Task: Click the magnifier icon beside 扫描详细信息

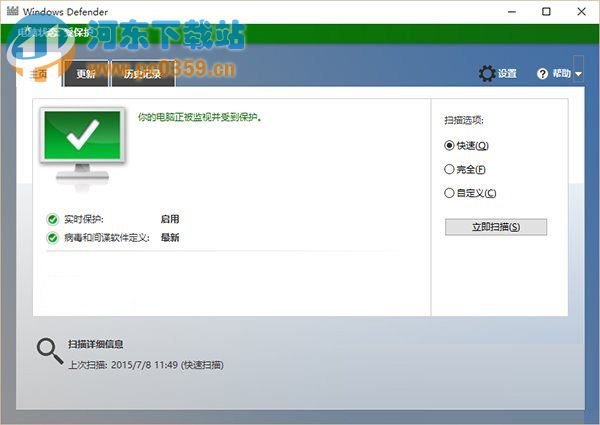Action: pos(50,351)
